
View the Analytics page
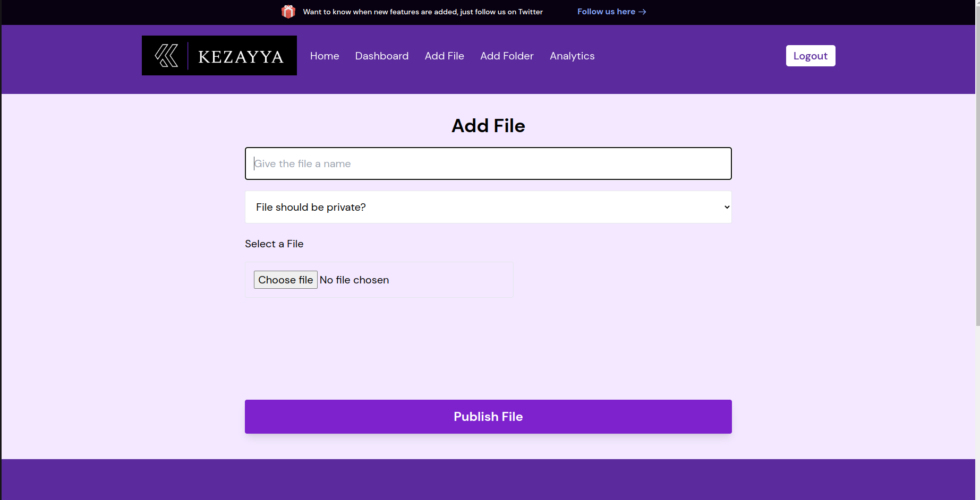(x=572, y=56)
